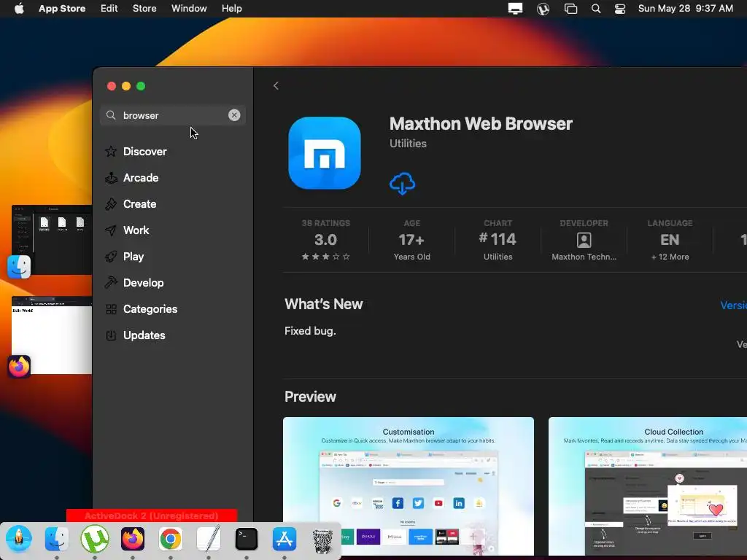Click the window stack icon in menu bar
Viewport: 747px width, 560px height.
point(570,9)
